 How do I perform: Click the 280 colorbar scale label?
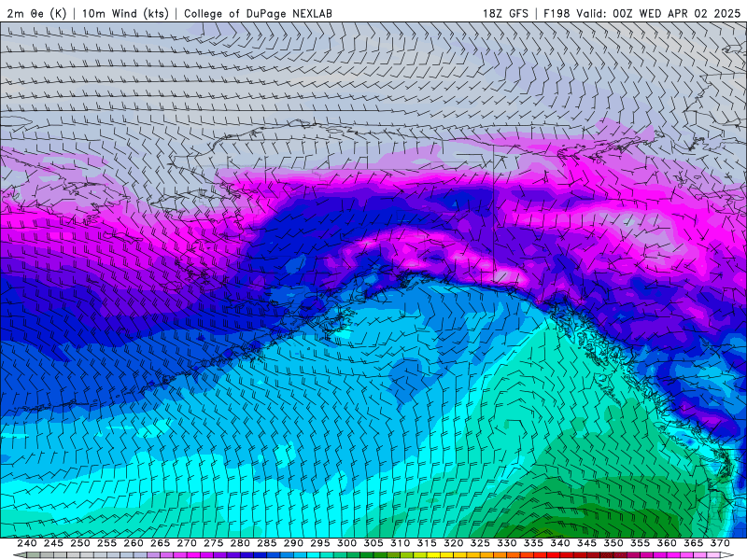pyautogui.click(x=240, y=543)
